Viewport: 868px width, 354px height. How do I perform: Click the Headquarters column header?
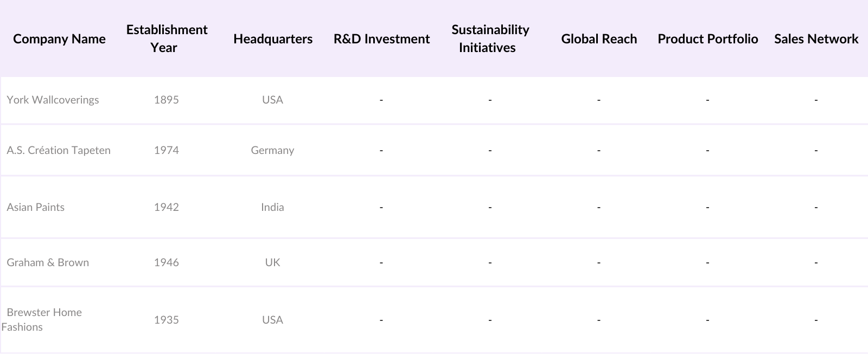pos(273,39)
